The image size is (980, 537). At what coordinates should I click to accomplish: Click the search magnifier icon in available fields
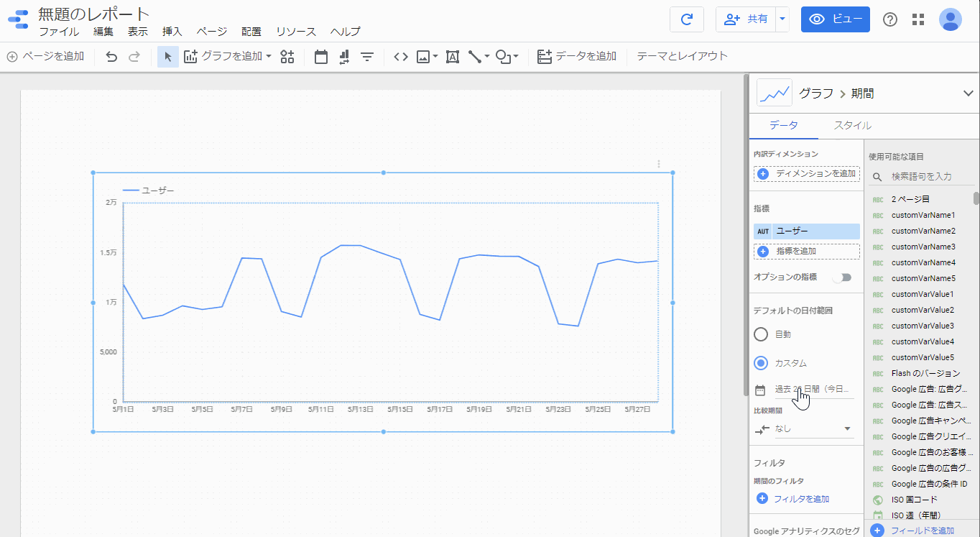point(877,176)
